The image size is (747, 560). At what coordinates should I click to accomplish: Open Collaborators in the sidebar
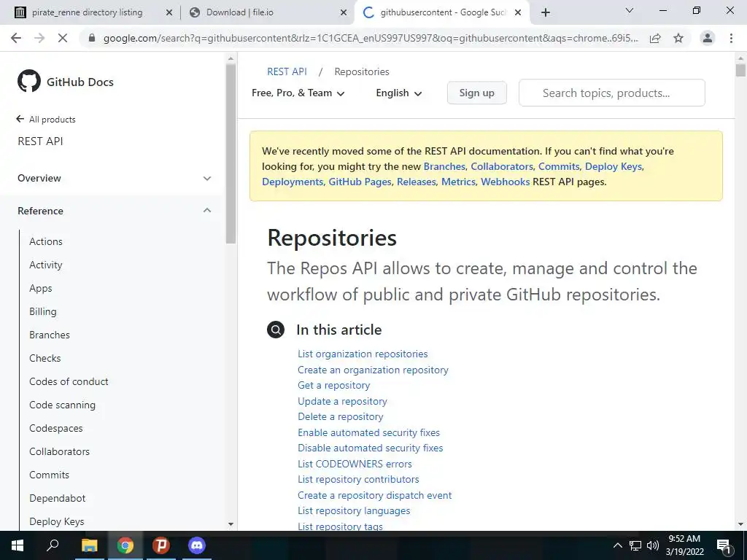coord(60,451)
